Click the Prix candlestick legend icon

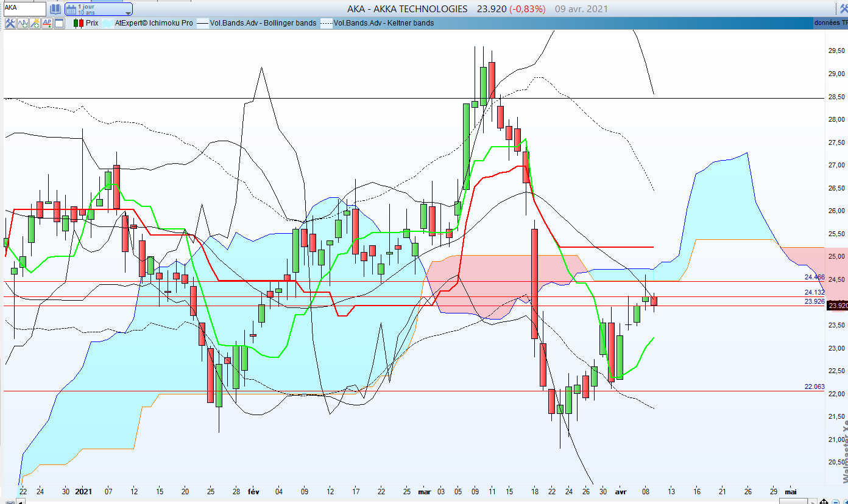coord(78,23)
